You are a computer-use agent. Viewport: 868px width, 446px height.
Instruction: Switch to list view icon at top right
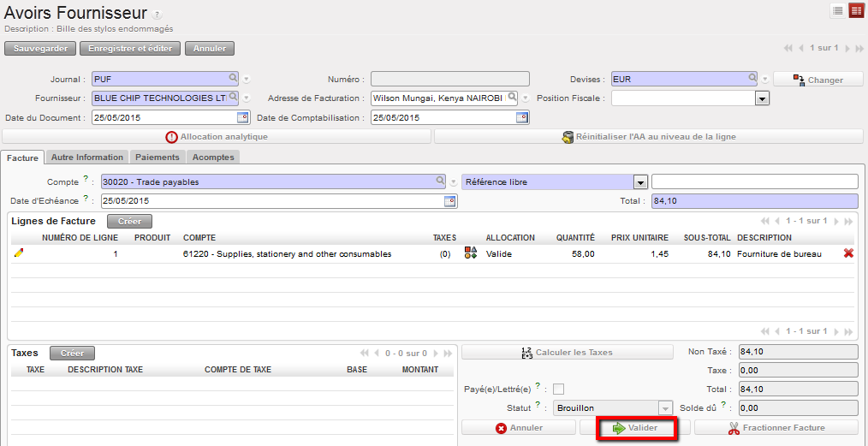(838, 10)
